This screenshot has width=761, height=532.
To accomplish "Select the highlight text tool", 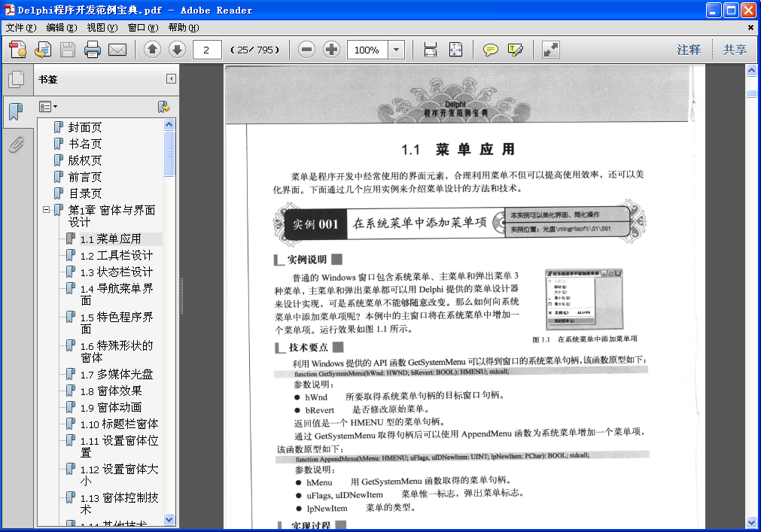I will tap(515, 50).
